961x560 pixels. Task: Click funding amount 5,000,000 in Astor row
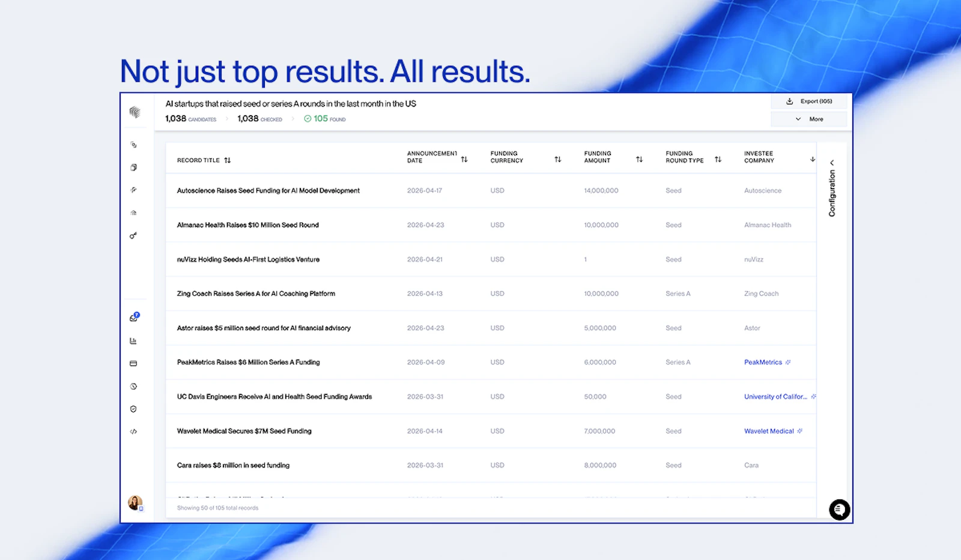click(600, 328)
